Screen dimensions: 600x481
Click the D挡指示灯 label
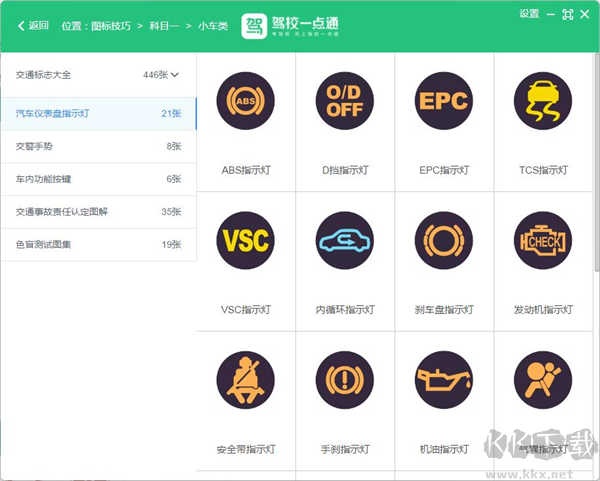tap(345, 170)
